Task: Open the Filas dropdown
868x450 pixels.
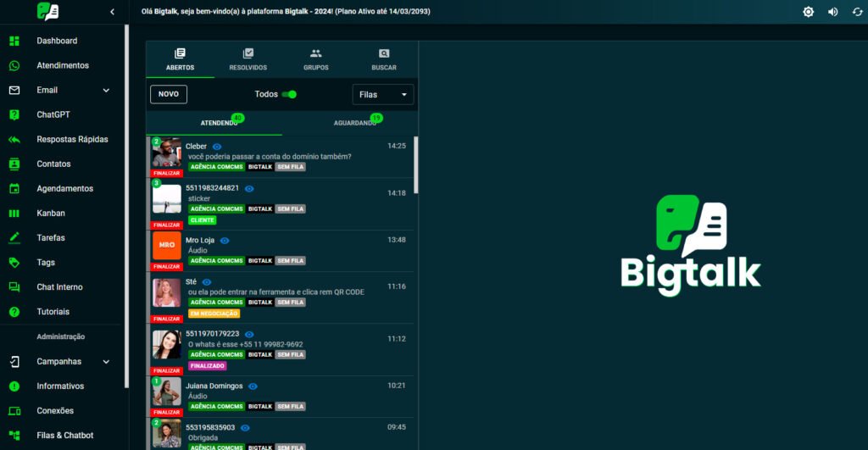Action: tap(383, 94)
